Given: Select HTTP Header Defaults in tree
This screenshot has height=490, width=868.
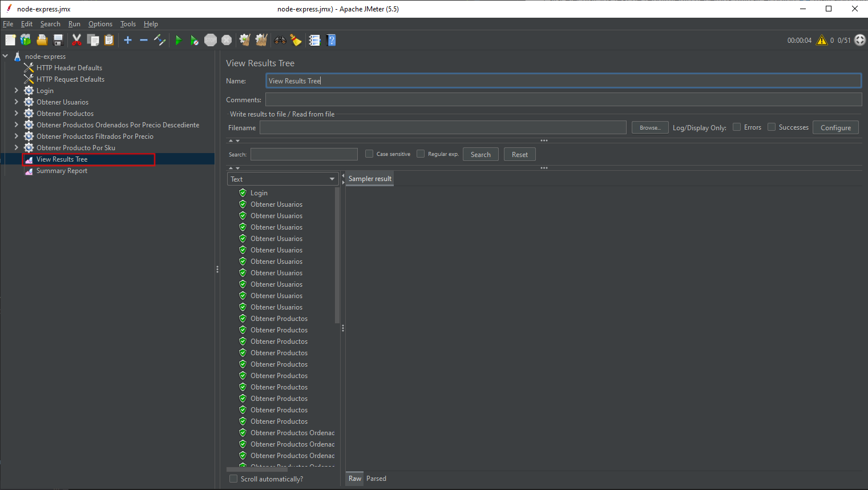Looking at the screenshot, I should point(69,68).
